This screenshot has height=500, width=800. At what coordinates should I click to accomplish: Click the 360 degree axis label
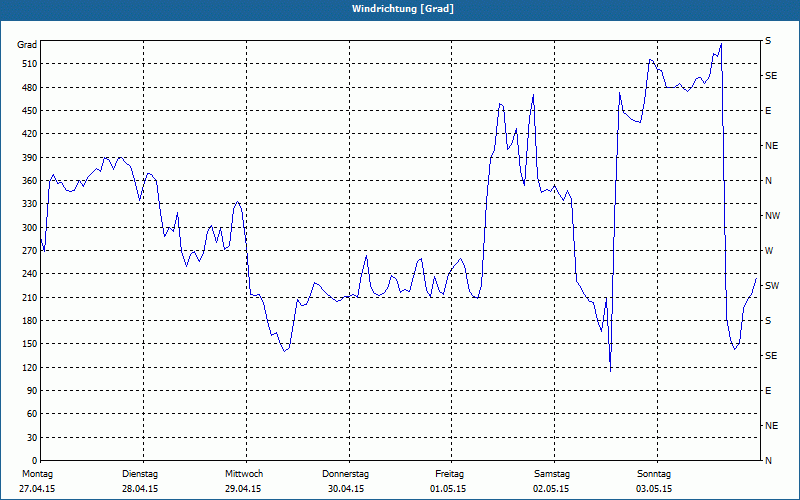[x=30, y=181]
